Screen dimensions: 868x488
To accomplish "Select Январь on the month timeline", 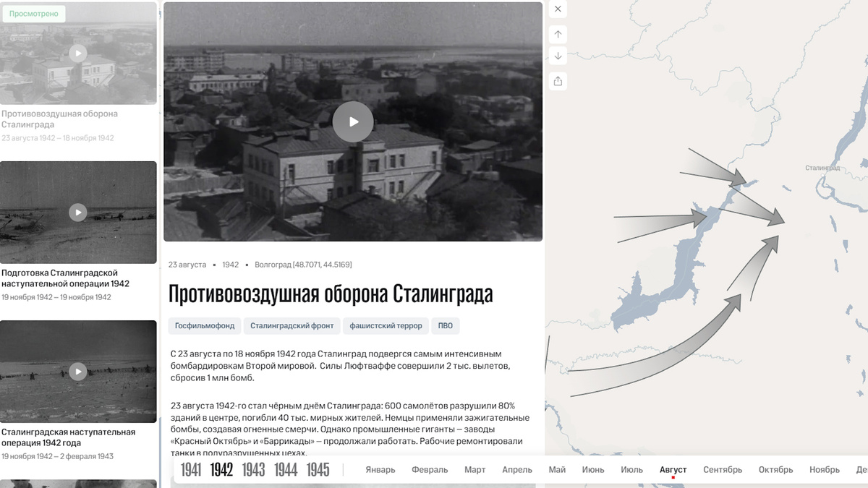I will coord(380,470).
